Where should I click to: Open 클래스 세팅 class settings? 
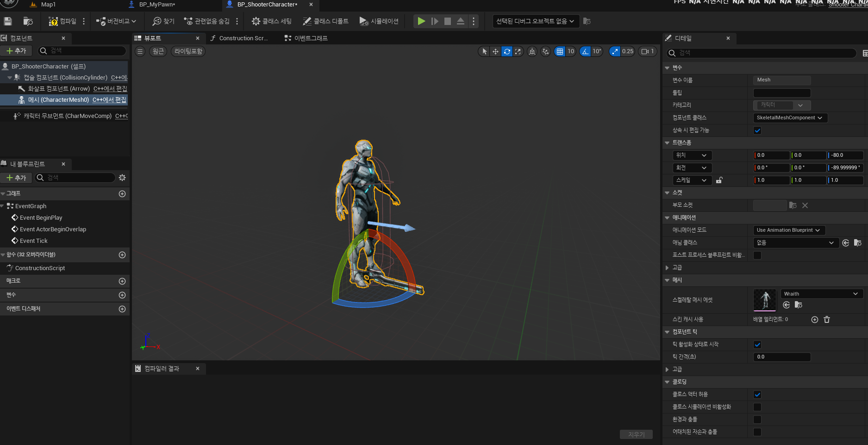click(x=271, y=21)
